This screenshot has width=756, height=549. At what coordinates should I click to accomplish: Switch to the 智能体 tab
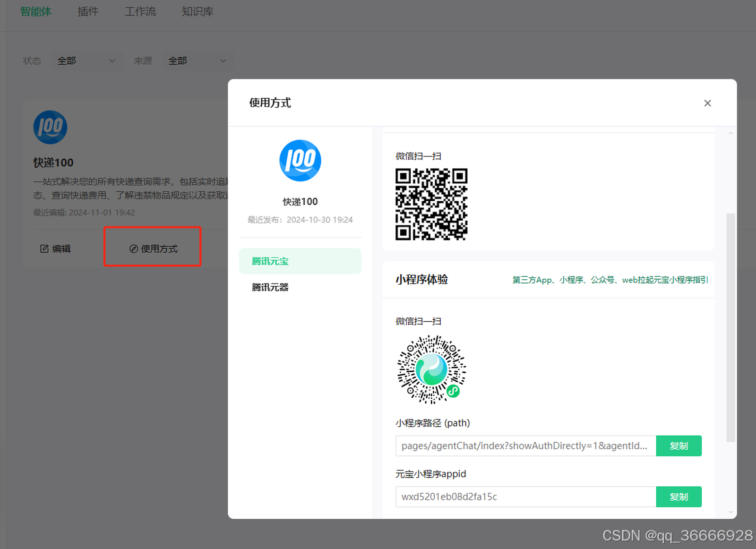pos(36,12)
